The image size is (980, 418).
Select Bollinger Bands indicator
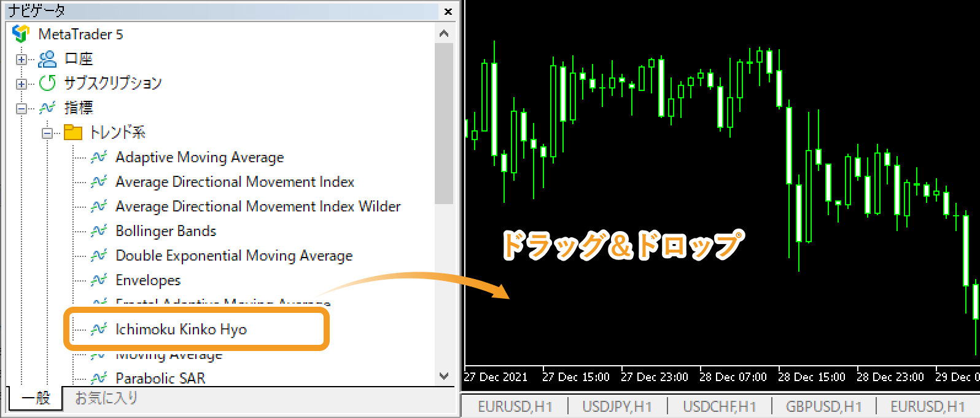[x=166, y=231]
